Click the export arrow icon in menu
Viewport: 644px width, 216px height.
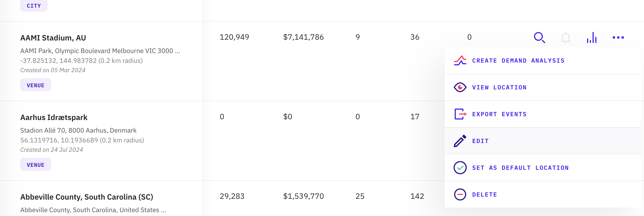point(460,114)
